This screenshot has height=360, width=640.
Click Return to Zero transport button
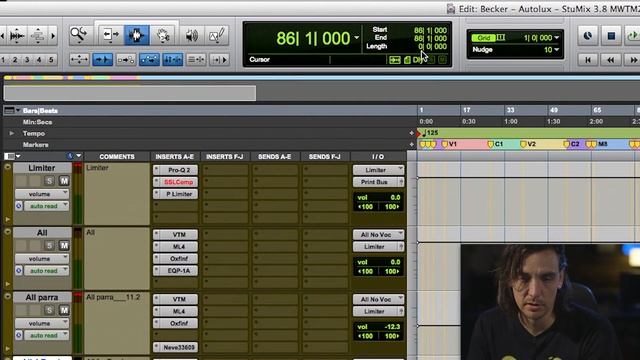tap(588, 60)
